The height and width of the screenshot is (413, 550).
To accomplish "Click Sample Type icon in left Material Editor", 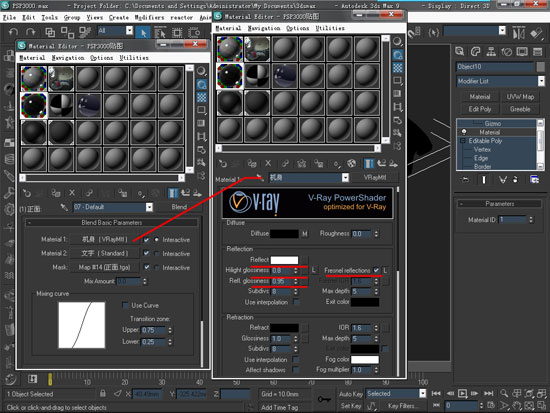I will (x=201, y=71).
